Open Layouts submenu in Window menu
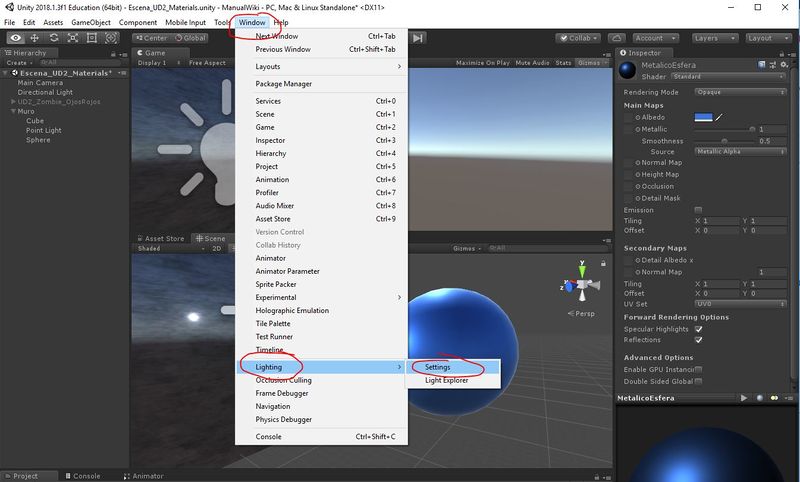The height and width of the screenshot is (482, 800). coord(322,67)
